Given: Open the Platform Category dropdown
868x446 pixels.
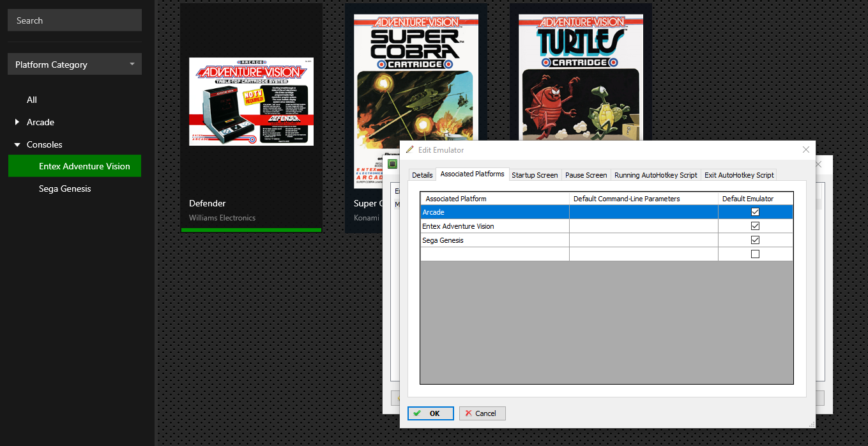Looking at the screenshot, I should tap(75, 65).
